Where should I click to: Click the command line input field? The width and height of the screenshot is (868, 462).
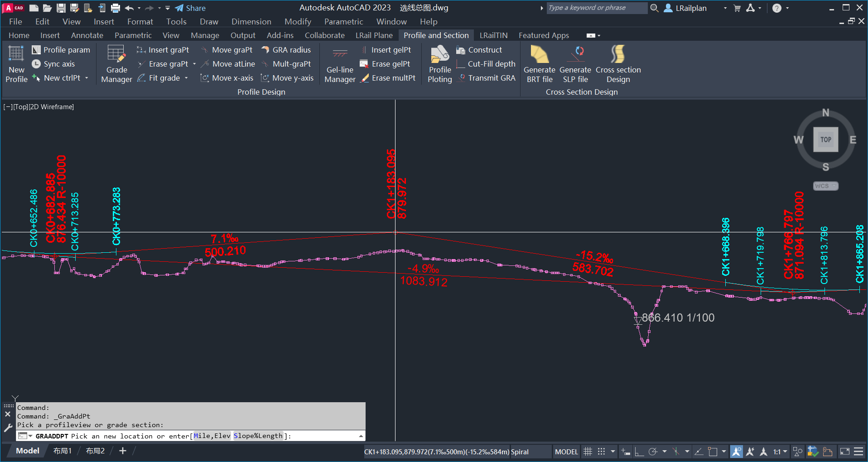190,436
